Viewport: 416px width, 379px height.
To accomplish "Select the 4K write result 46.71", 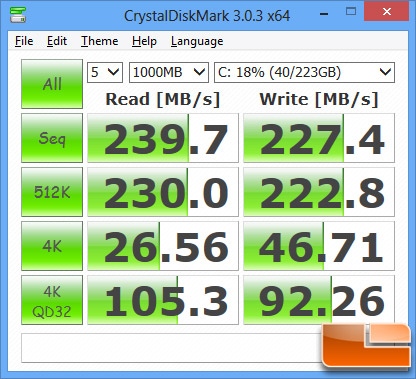I will [x=319, y=246].
